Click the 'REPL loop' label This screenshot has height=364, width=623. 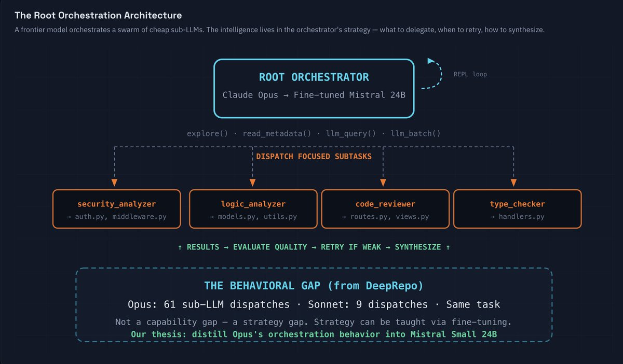(x=470, y=74)
